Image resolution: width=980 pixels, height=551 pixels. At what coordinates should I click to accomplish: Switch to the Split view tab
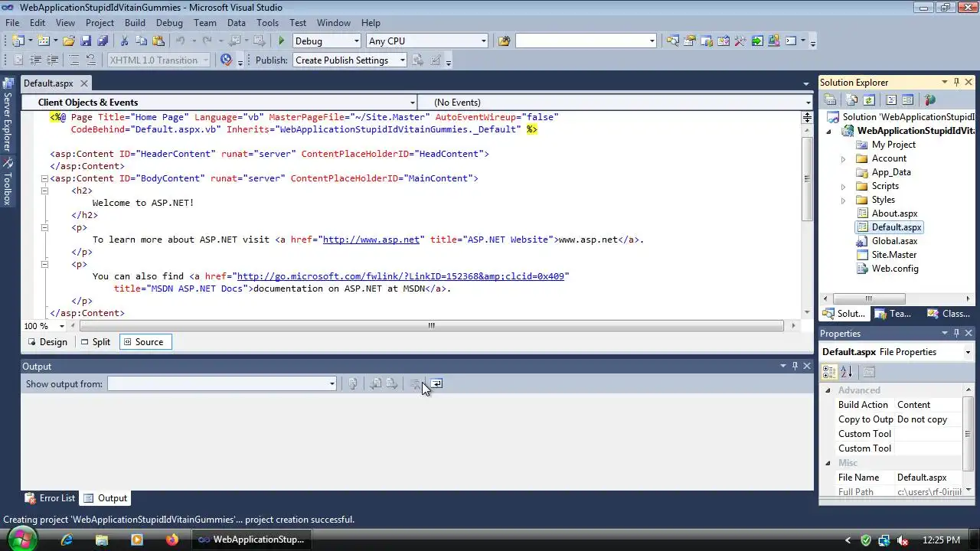click(96, 342)
